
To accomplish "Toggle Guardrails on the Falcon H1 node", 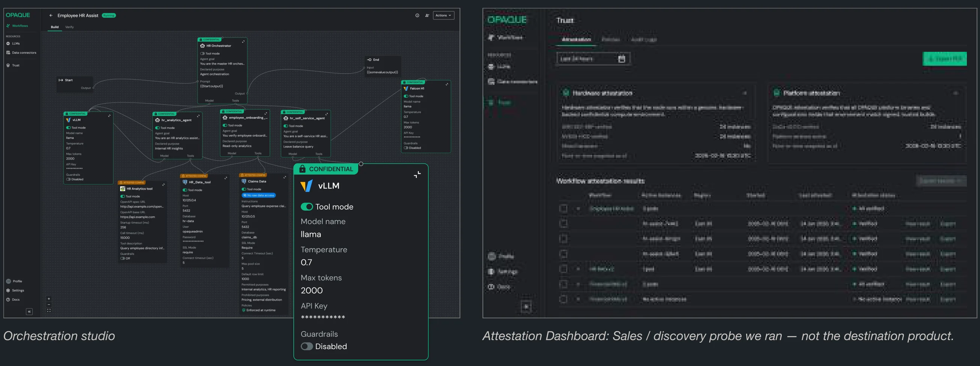I will (x=406, y=148).
